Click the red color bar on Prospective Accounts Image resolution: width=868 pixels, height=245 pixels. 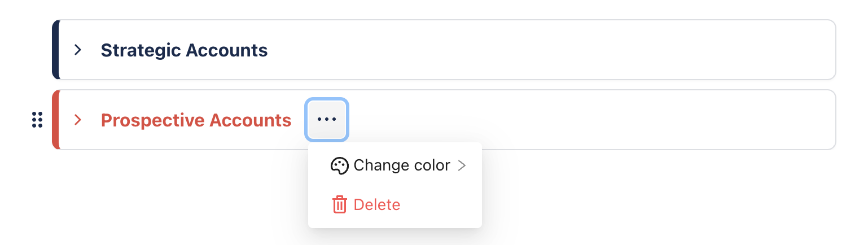[55, 120]
